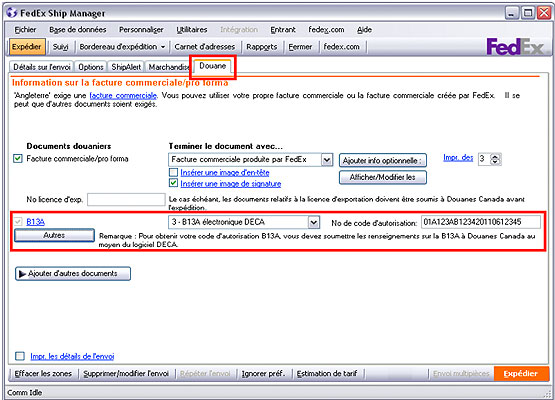
Task: Toggle Facture commerciale/pro forma checkbox
Action: tap(18, 159)
